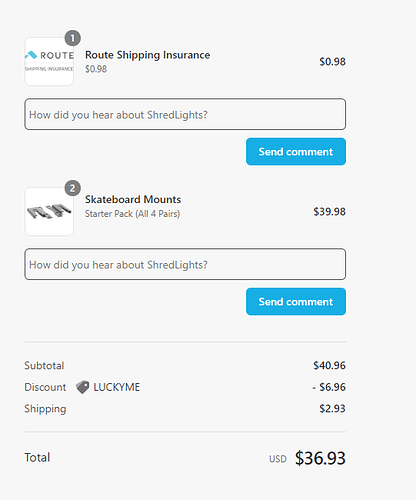Viewport: 416px width, 500px height.
Task: Click the Route Shipping Insurance product title
Action: (x=147, y=55)
